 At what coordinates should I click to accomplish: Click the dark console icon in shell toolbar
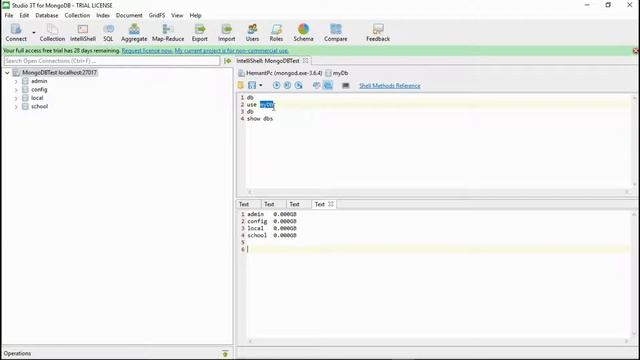click(346, 85)
